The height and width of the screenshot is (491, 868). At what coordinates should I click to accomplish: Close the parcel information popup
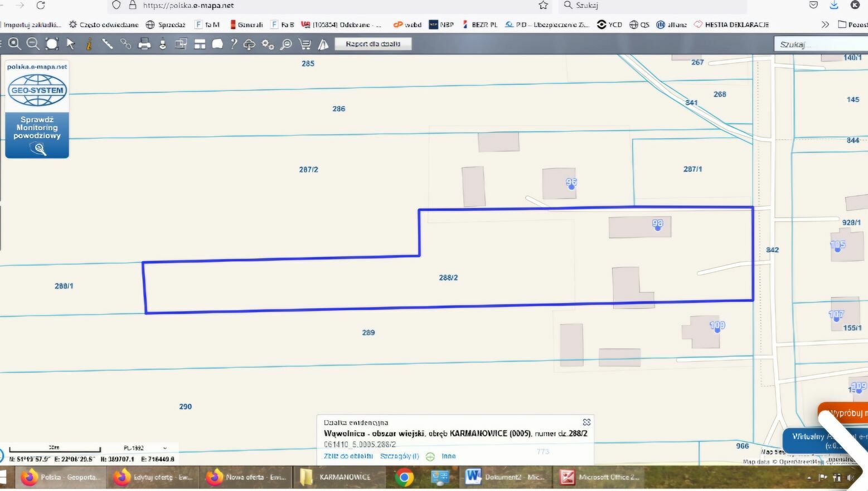tap(586, 422)
